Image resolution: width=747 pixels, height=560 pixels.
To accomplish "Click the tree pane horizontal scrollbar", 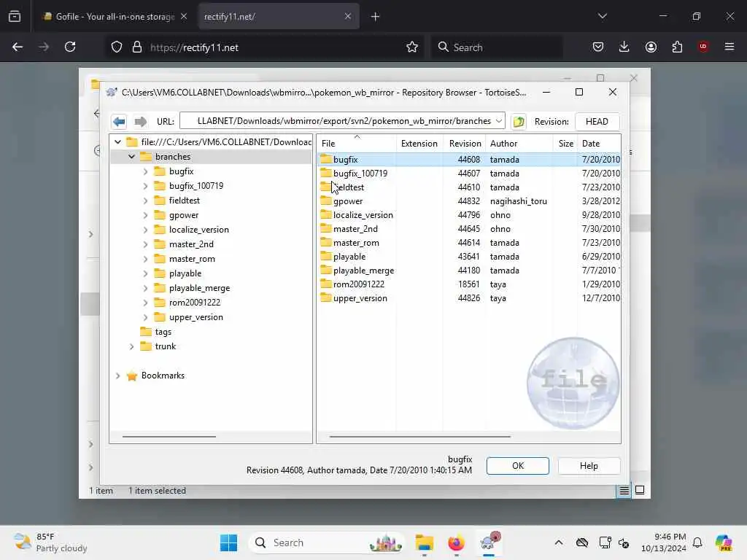I will [169, 436].
